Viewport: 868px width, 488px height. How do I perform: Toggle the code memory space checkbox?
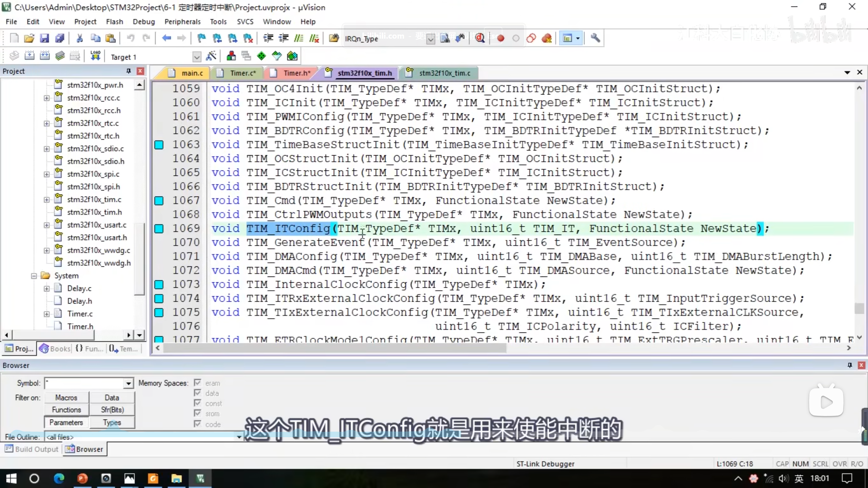point(198,424)
